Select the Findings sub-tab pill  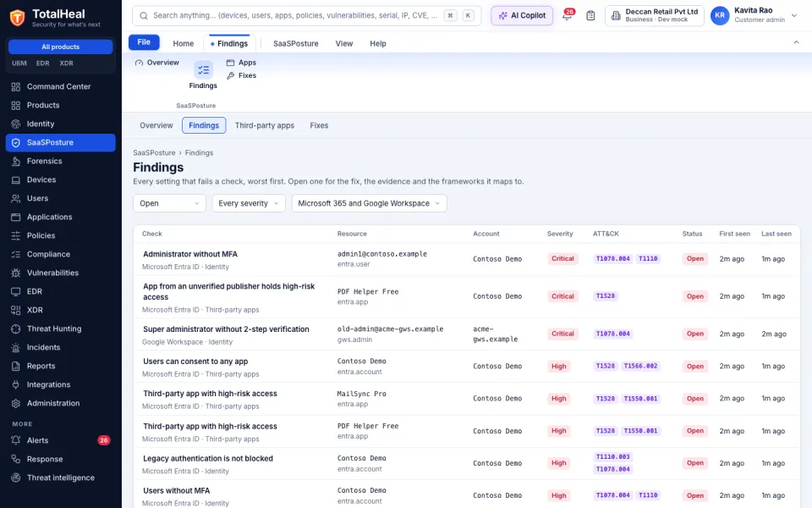coord(204,125)
